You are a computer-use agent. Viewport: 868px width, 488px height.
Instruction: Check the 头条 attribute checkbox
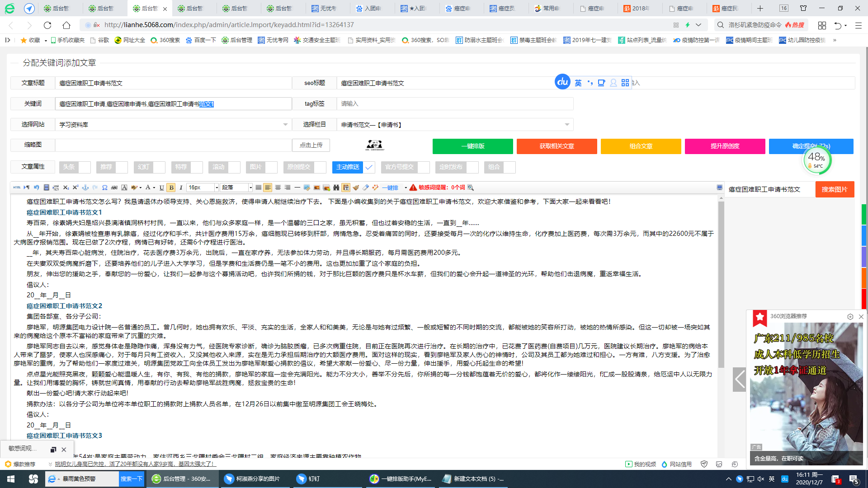[85, 167]
